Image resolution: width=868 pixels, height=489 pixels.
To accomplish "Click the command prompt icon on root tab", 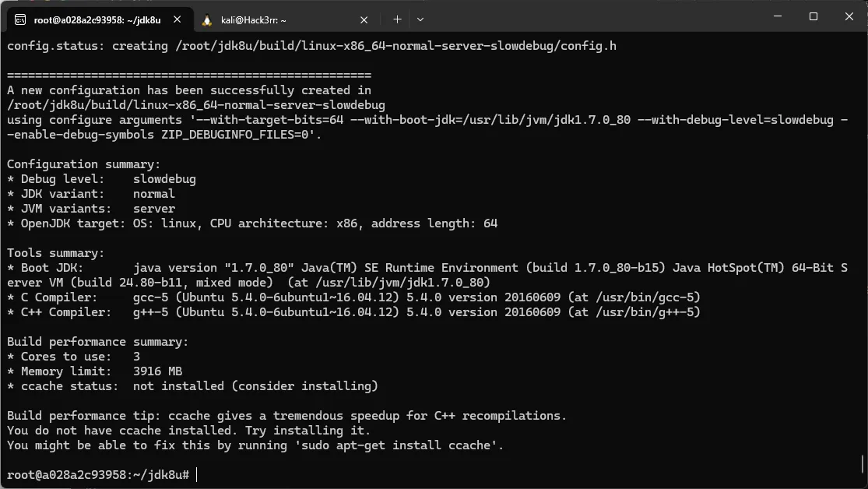I will click(20, 20).
